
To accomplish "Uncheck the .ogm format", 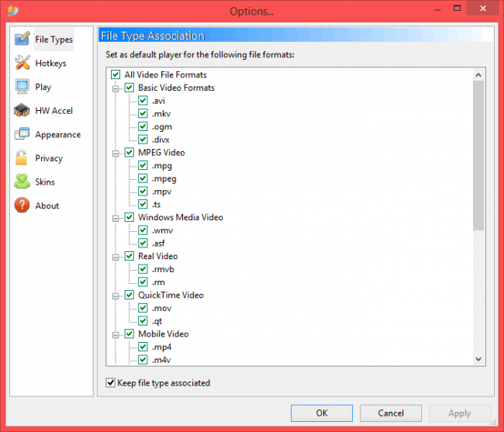I will coord(143,126).
